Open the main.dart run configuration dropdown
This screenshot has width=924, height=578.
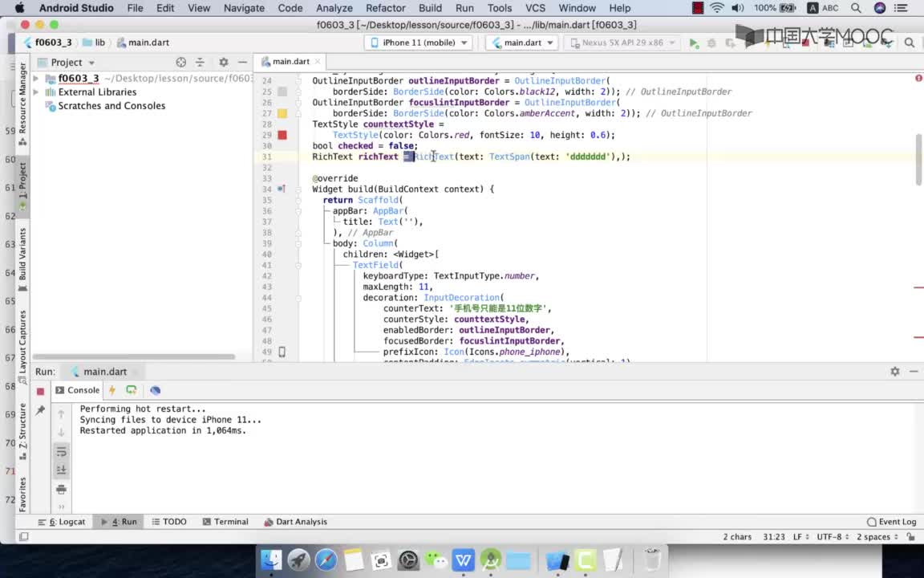(521, 43)
